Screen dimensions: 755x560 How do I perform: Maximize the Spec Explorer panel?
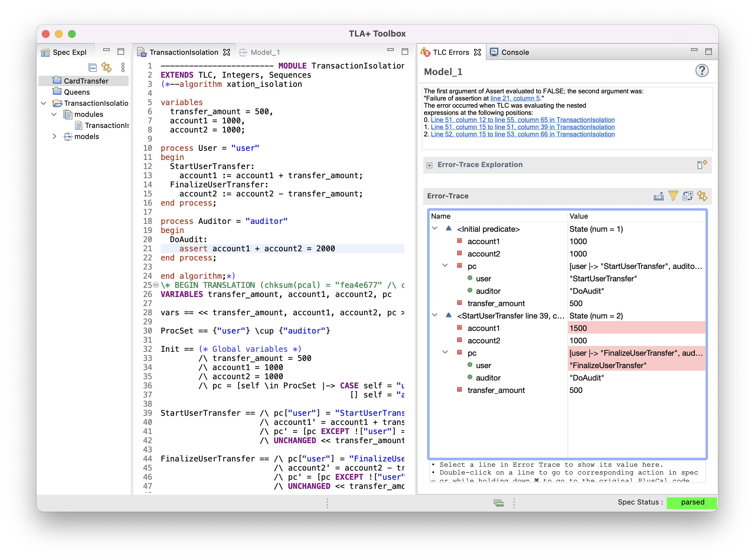(x=121, y=52)
